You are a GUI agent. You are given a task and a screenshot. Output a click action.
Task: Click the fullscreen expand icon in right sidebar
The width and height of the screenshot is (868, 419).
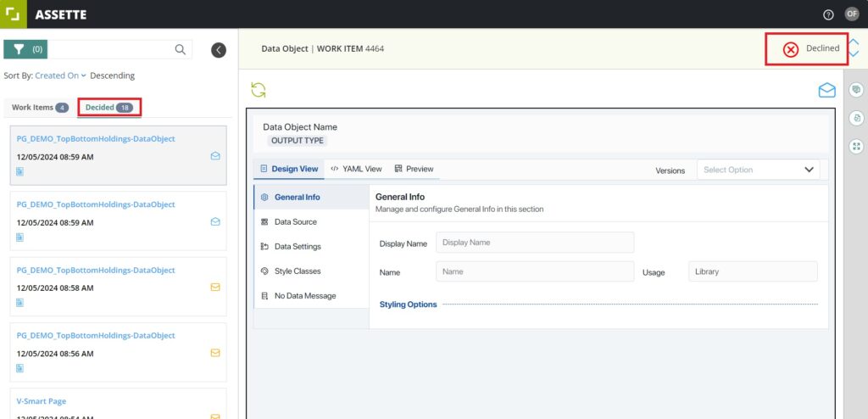coord(856,147)
